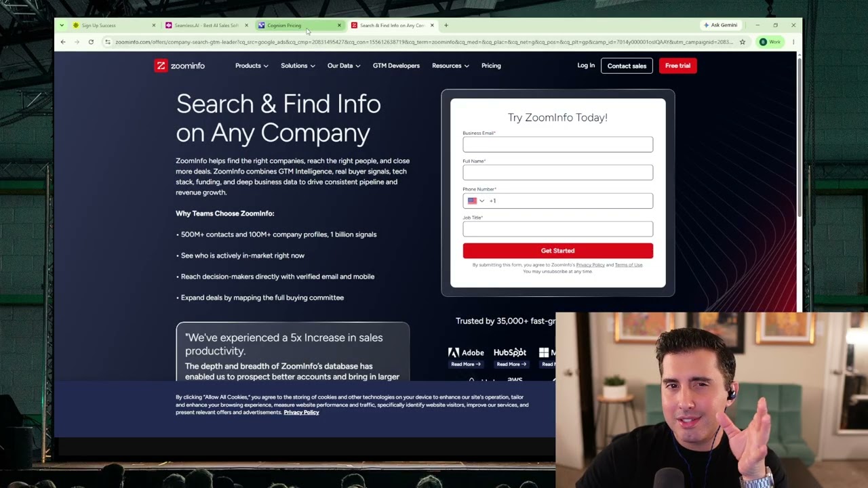This screenshot has width=868, height=488.
Task: Click the Ask Gemini button
Action: (x=721, y=25)
